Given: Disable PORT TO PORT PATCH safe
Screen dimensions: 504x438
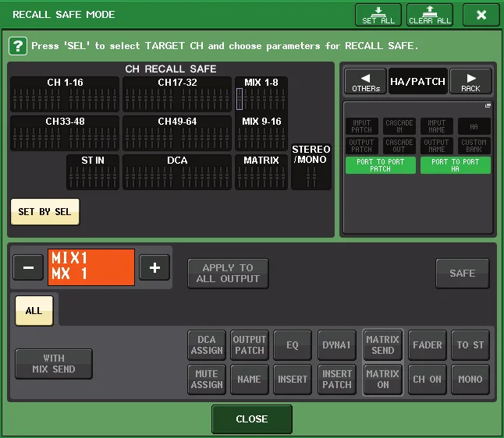Looking at the screenshot, I should [x=380, y=165].
